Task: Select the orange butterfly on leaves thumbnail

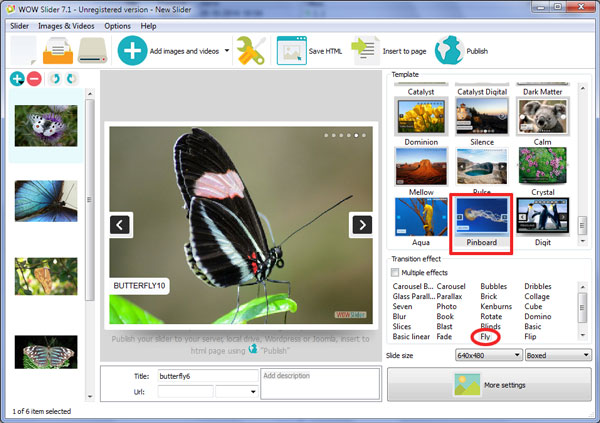Action: (x=46, y=276)
